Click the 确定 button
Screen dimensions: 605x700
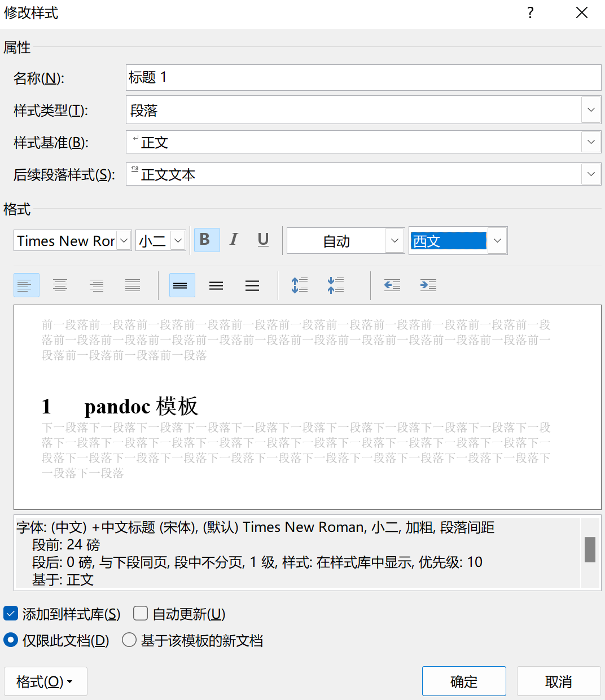463,681
